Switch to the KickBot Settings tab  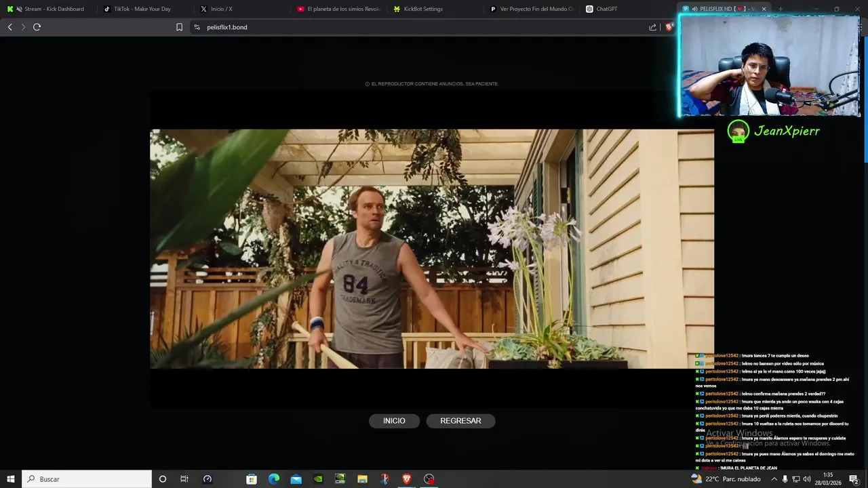436,9
